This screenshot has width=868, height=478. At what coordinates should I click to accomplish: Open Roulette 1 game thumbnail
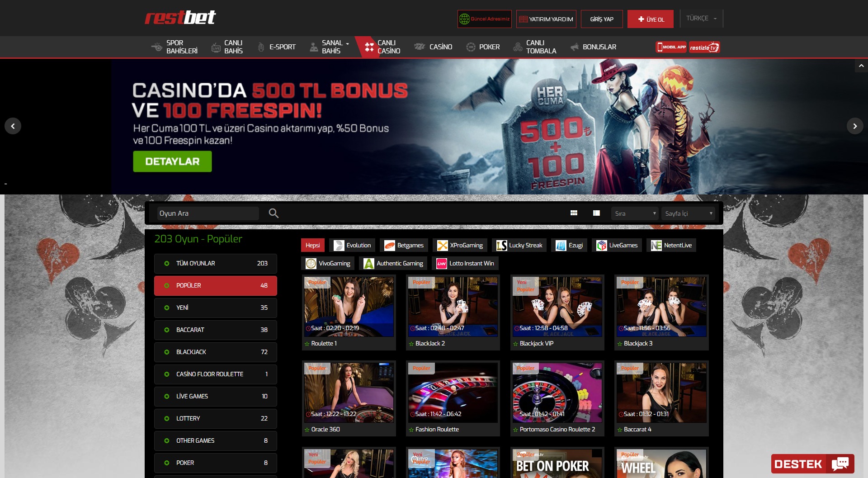pyautogui.click(x=349, y=307)
